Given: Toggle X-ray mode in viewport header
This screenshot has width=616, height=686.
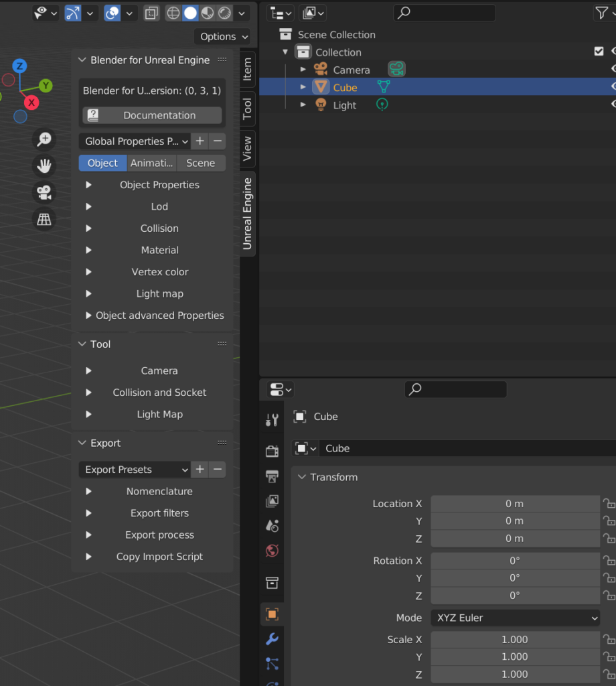Looking at the screenshot, I should pos(151,13).
